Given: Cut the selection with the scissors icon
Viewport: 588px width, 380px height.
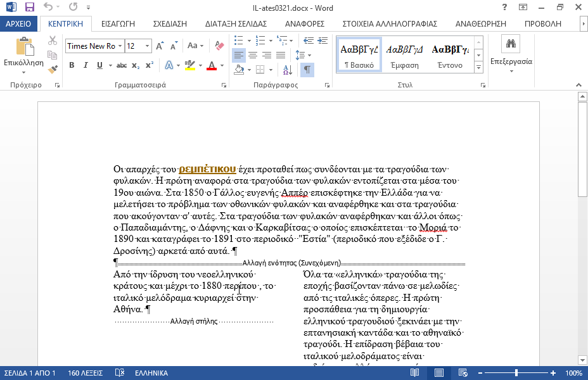Looking at the screenshot, I should pyautogui.click(x=53, y=41).
